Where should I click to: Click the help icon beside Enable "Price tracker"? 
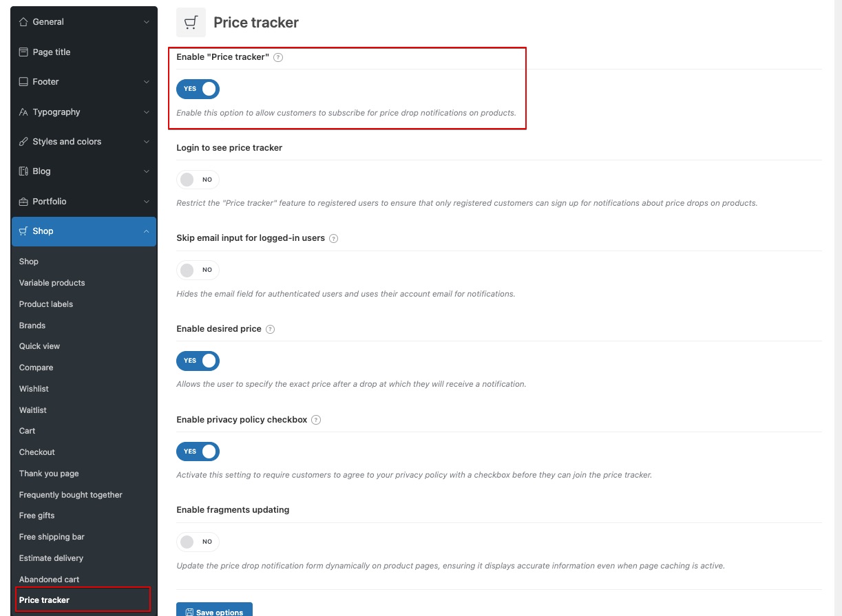[278, 58]
